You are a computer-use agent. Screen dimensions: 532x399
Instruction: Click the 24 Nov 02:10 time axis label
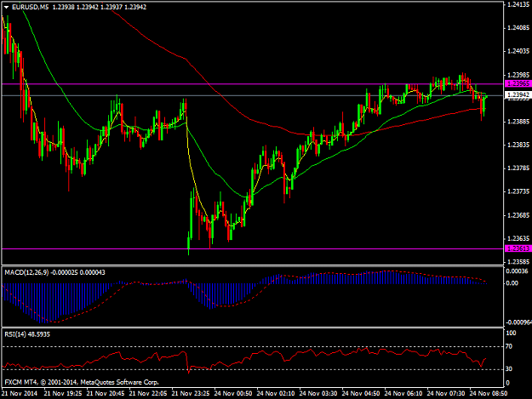click(x=276, y=393)
